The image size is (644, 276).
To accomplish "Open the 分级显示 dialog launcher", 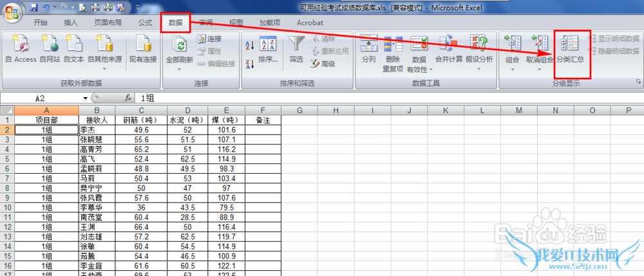I will 638,82.
